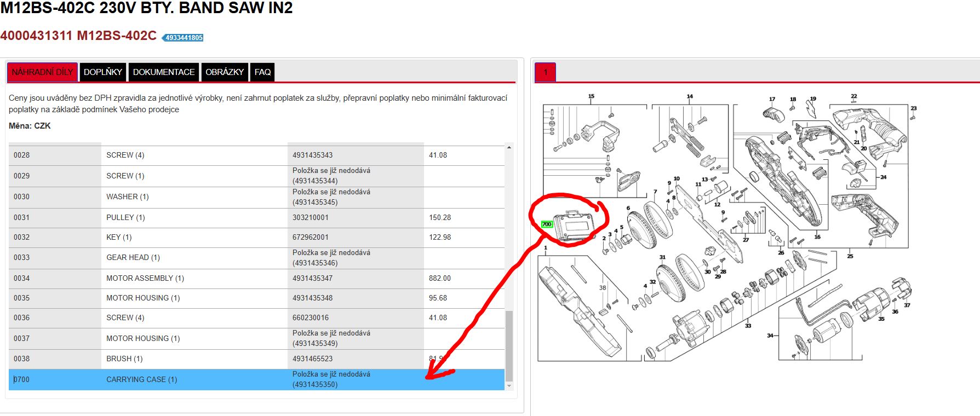Select row 0028 SCREW (4)
The width and height of the screenshot is (980, 416).
click(256, 155)
